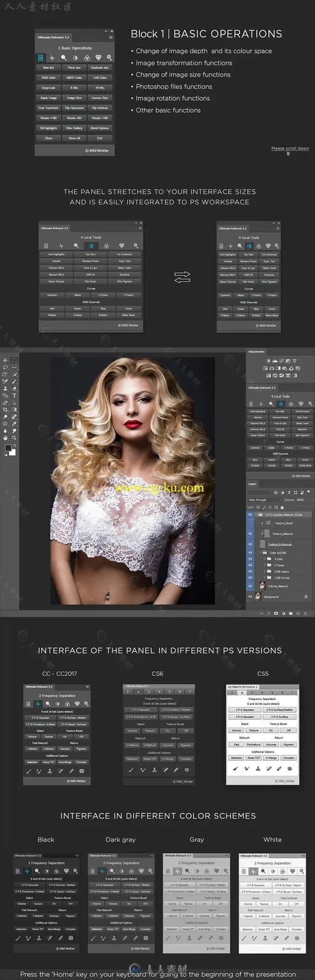The image size is (315, 980).
Task: Click the Volume_Retouch layer thumbnail
Action: coord(263,585)
